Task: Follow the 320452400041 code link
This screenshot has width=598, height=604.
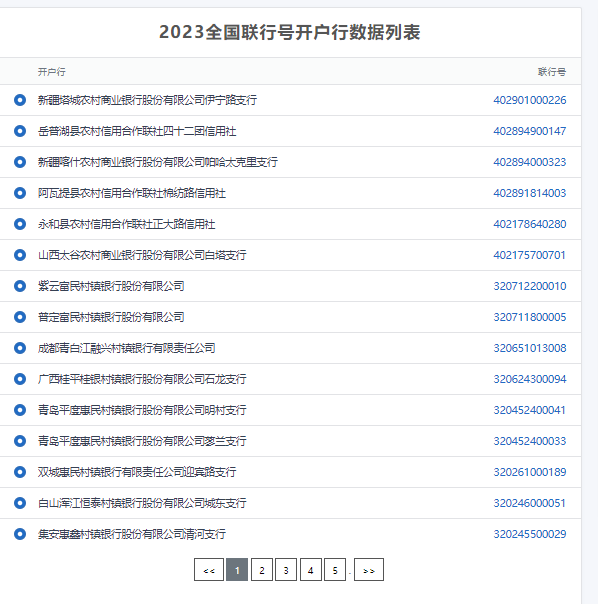Action: pos(529,410)
